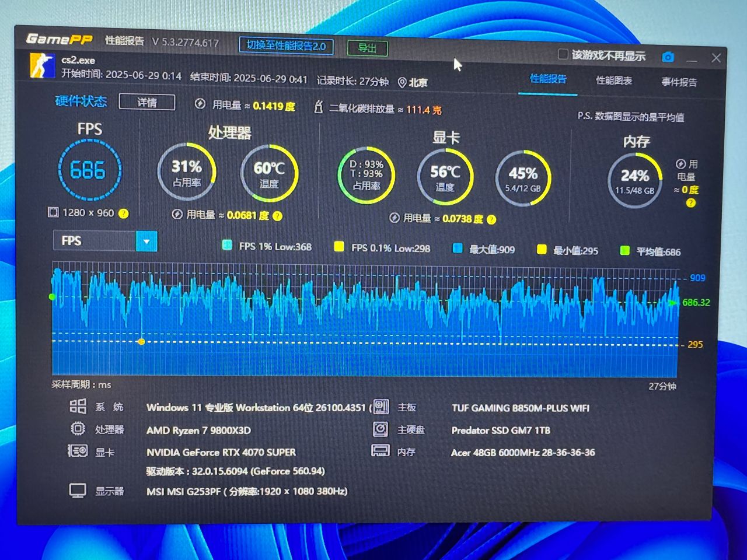This screenshot has width=747, height=560.
Task: Click the processor temperature gauge showing 60℃
Action: [269, 174]
